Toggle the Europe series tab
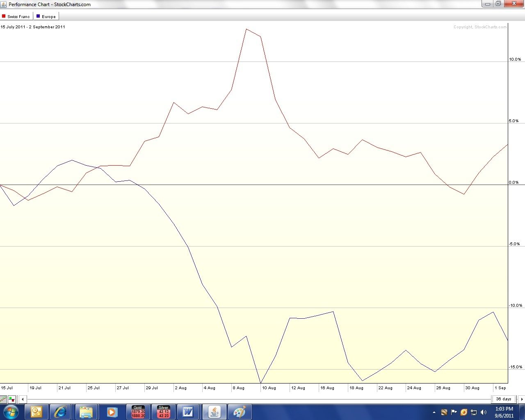The height and width of the screenshot is (420, 525). [46, 16]
